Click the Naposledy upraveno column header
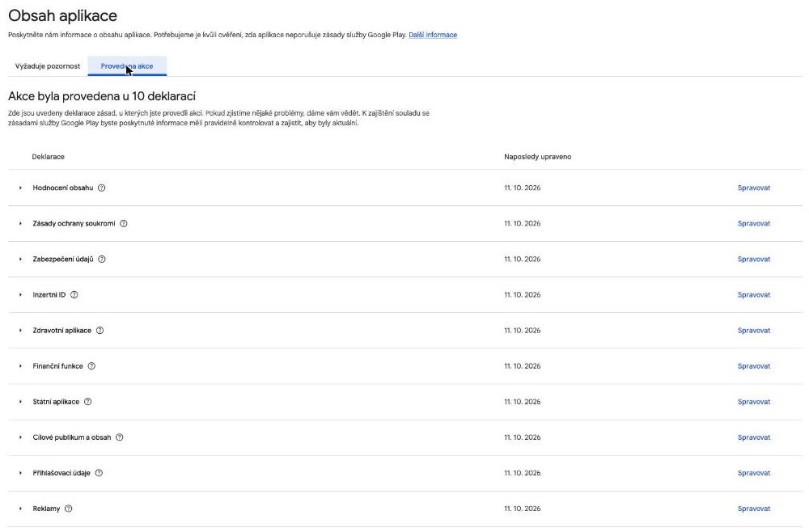 tap(538, 157)
